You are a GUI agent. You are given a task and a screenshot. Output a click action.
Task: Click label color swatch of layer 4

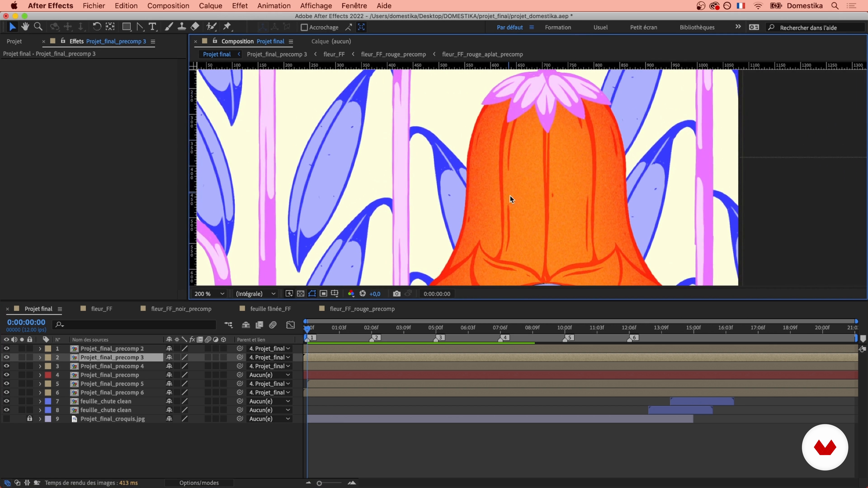[48, 375]
